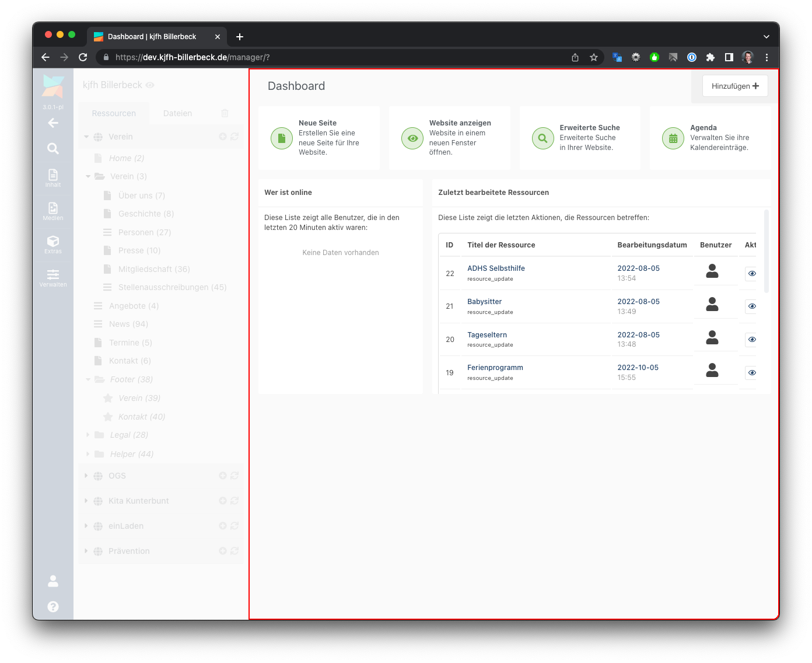The image size is (812, 663).
Task: Toggle site preview eye next to kjfh Billerbeck
Action: pos(150,85)
